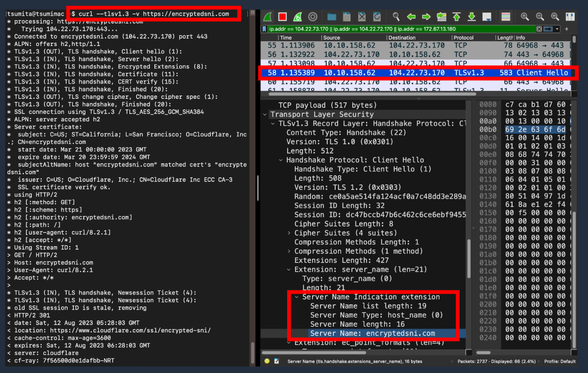Select 'Extensions Length: 427' field

(x=342, y=260)
